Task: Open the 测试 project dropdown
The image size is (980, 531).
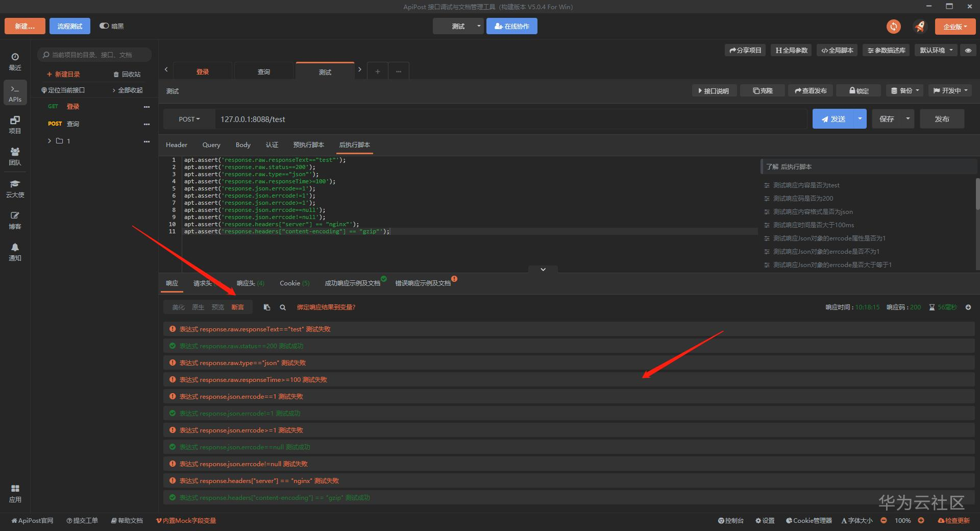Action: [458, 27]
